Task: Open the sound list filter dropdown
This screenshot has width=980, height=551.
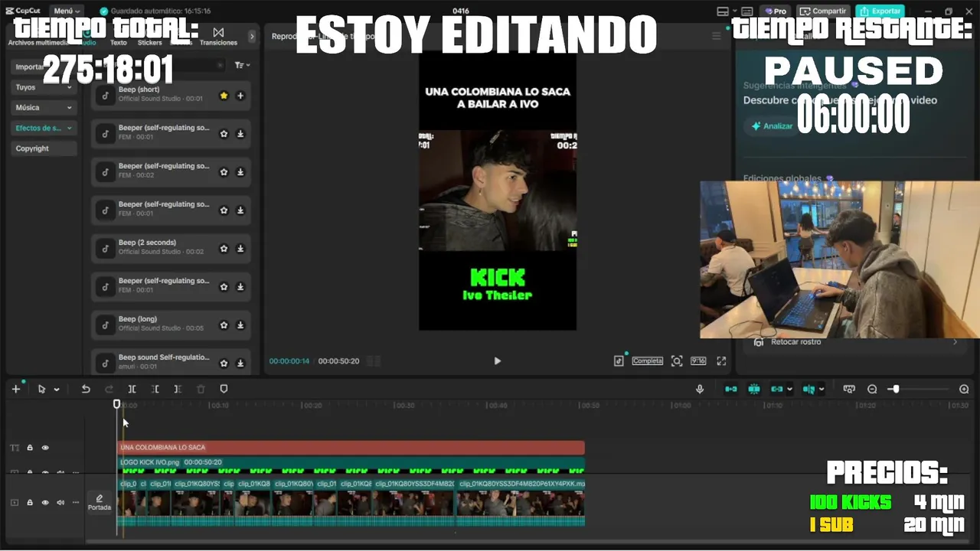Action: (242, 66)
